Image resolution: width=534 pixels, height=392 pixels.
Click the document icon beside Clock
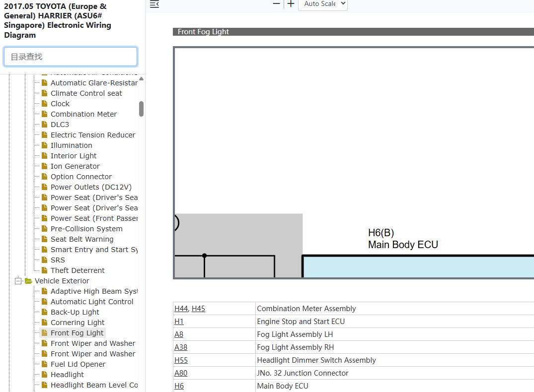(45, 103)
